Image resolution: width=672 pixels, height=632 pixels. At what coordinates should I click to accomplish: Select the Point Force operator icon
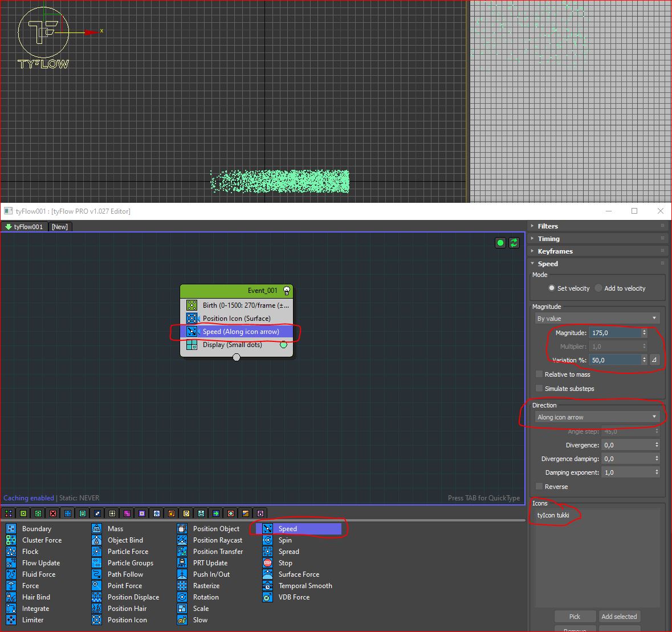point(97,586)
